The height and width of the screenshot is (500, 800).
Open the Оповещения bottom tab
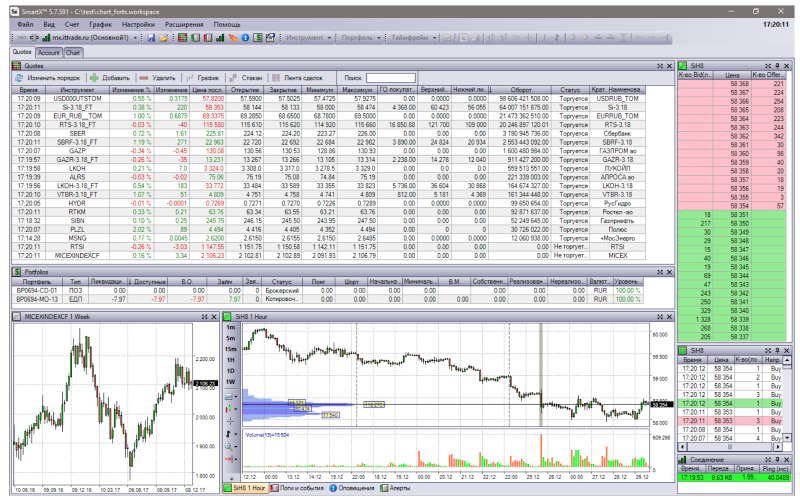pyautogui.click(x=352, y=488)
